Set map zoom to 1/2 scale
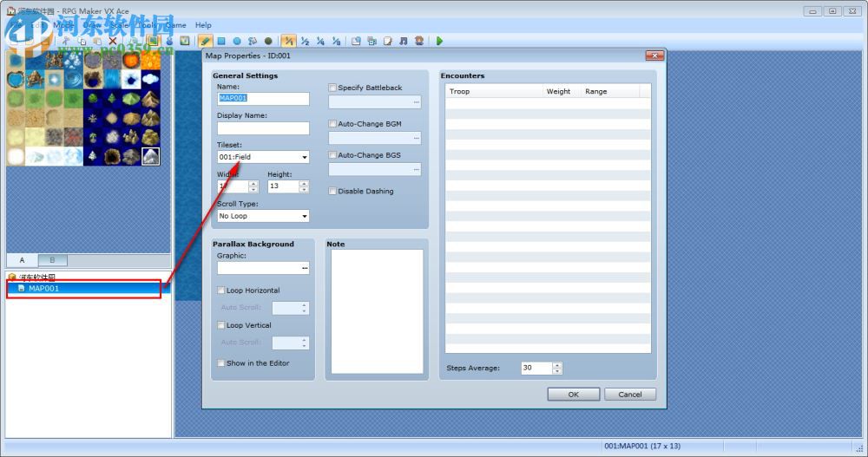868x457 pixels. click(305, 41)
